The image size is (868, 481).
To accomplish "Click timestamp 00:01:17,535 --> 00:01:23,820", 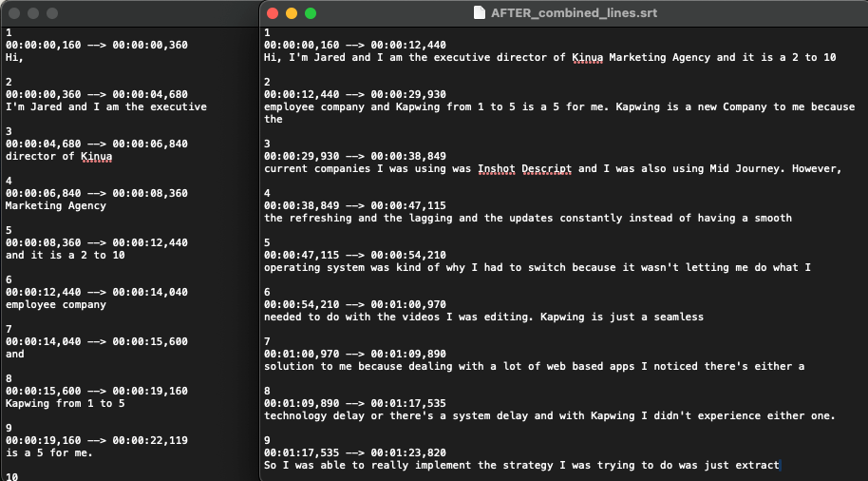I will point(355,452).
